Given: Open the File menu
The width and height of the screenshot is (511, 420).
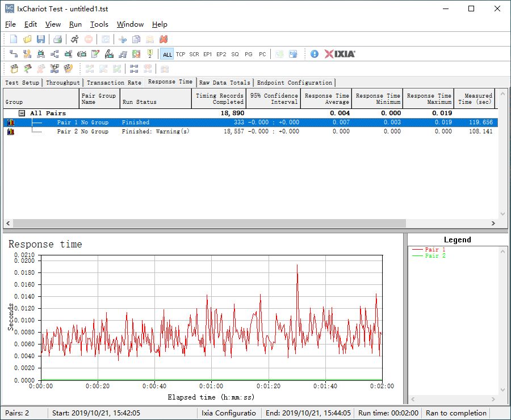Looking at the screenshot, I should pyautogui.click(x=10, y=24).
